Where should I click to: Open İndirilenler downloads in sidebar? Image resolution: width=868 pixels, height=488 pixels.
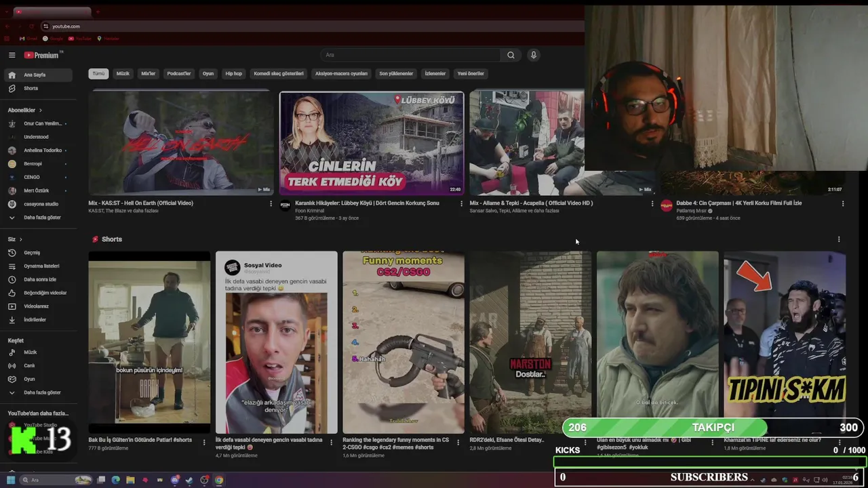tap(38, 319)
